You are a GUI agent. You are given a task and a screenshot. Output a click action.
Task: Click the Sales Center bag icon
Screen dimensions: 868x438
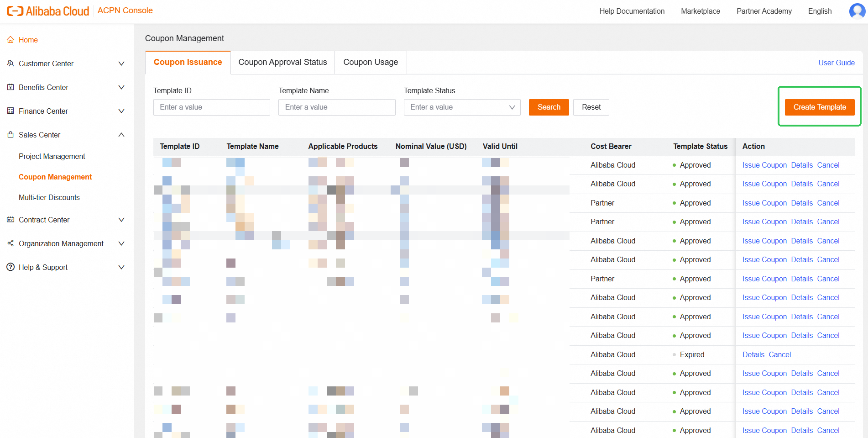[10, 135]
